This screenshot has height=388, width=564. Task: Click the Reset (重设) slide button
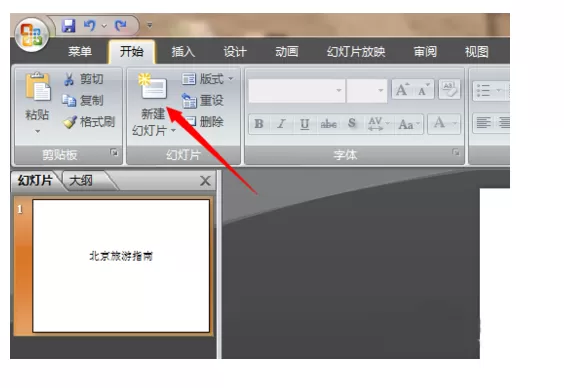[203, 100]
